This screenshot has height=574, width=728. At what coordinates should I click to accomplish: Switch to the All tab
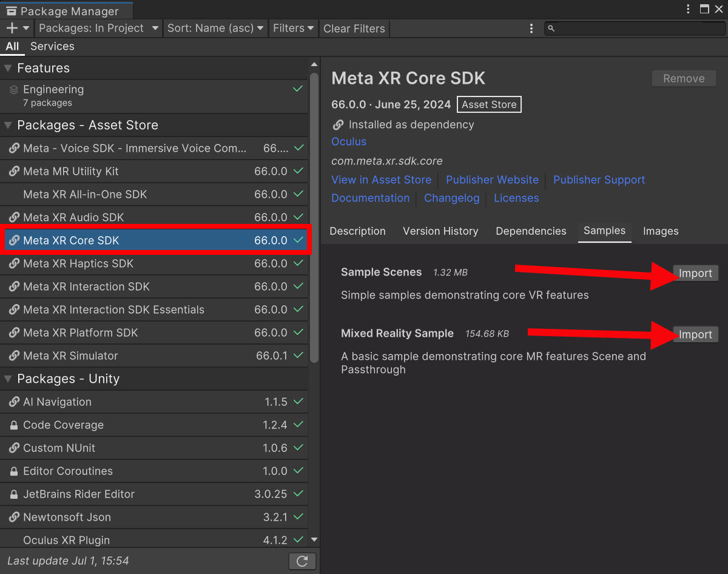click(12, 46)
